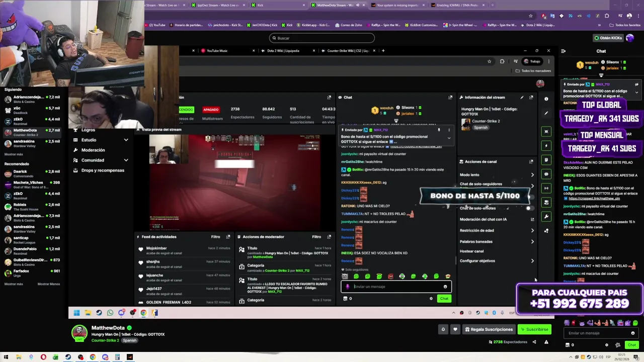This screenshot has height=362, width=644.
Task: Open Opera from the Windows taskbar
Action: tap(43, 357)
